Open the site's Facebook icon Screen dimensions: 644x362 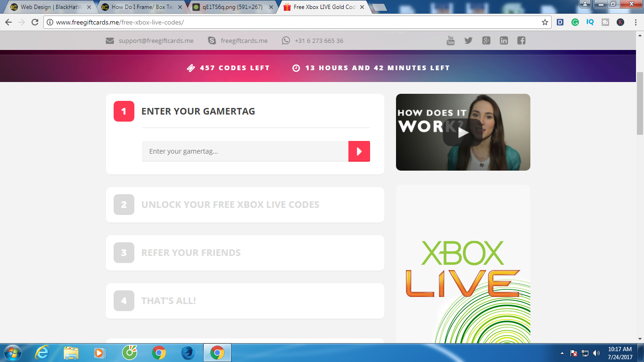point(521,41)
